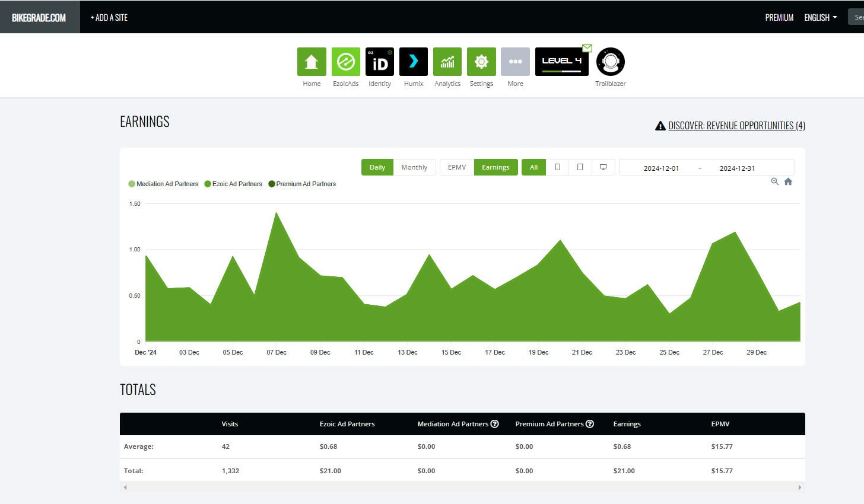Click the start date 2024-12-01 field
The image size is (864, 504).
[661, 168]
